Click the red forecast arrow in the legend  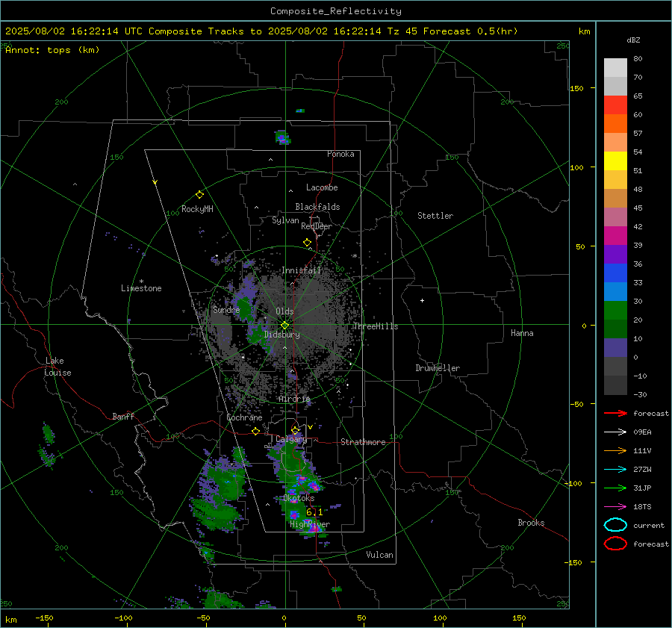point(615,413)
